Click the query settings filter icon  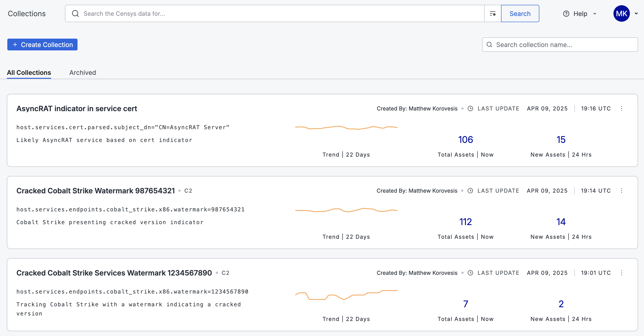(493, 13)
